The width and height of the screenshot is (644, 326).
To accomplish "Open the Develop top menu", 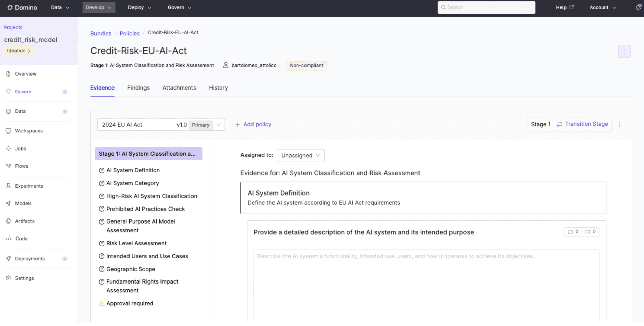I will [x=99, y=7].
